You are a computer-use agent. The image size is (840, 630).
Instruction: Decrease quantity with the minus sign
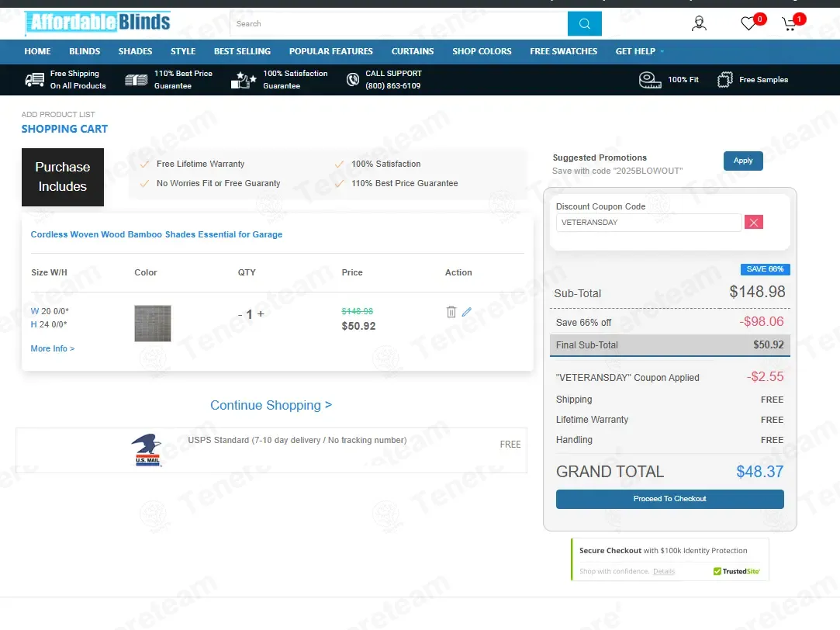(240, 314)
